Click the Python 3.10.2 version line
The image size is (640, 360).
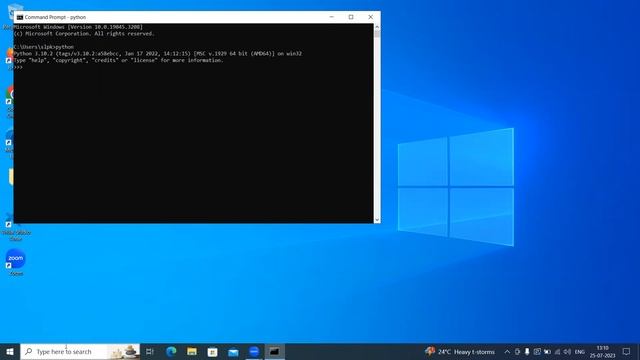[x=158, y=53]
